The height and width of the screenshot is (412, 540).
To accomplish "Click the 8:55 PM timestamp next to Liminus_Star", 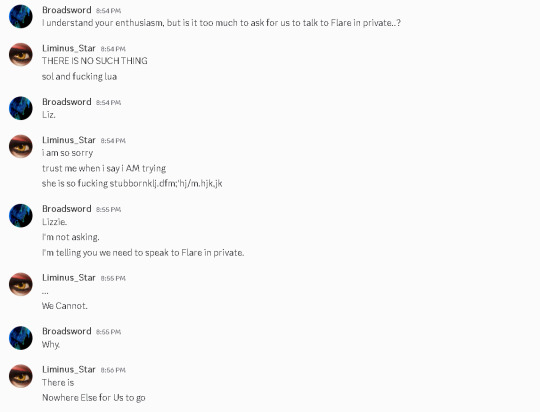I will pyautogui.click(x=113, y=278).
